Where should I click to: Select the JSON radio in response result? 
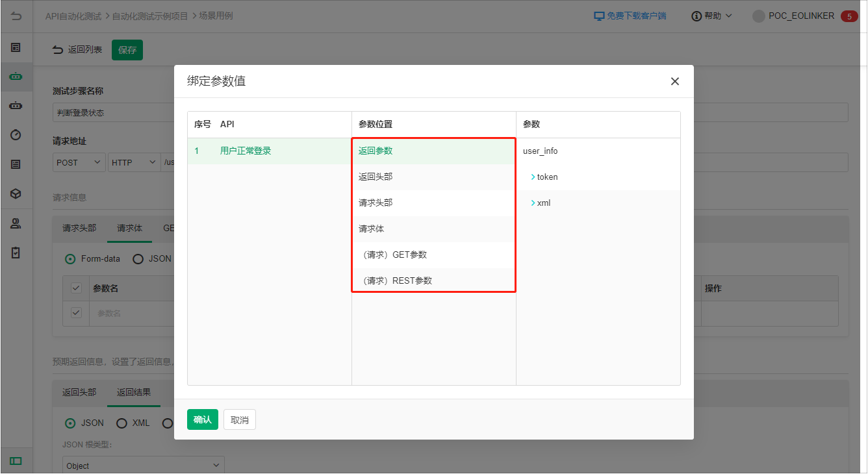click(x=70, y=423)
